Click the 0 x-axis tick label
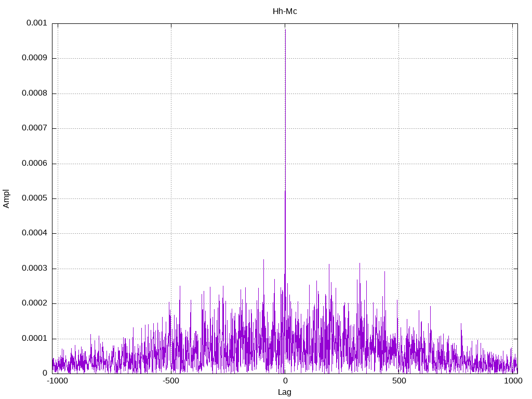Screen dimensions: 532x399 285,381
